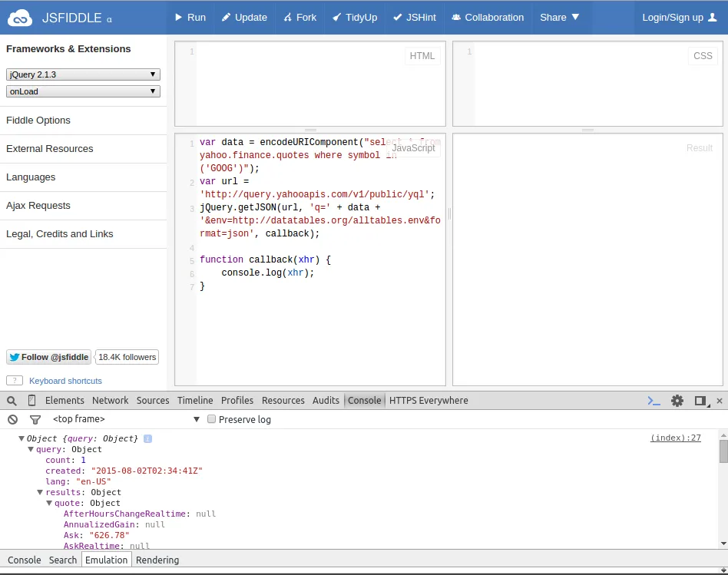
Task: Click the DevTools inspect element magnifier icon
Action: (x=12, y=400)
